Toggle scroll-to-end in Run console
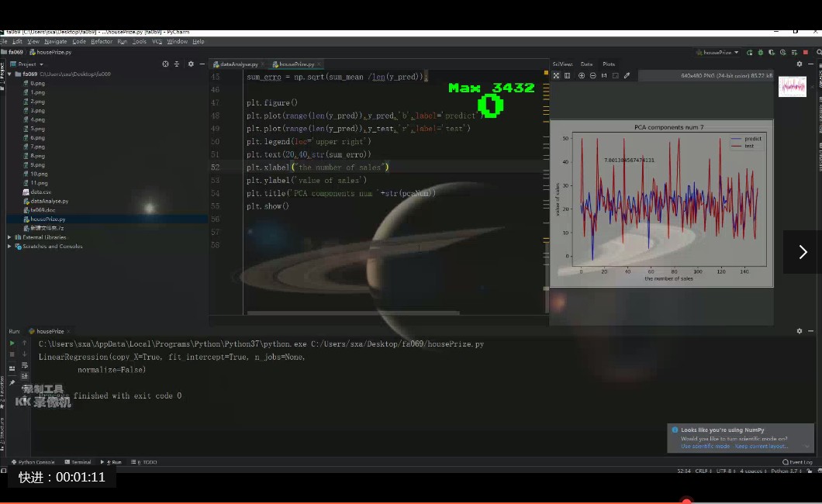The width and height of the screenshot is (822, 504). click(25, 376)
